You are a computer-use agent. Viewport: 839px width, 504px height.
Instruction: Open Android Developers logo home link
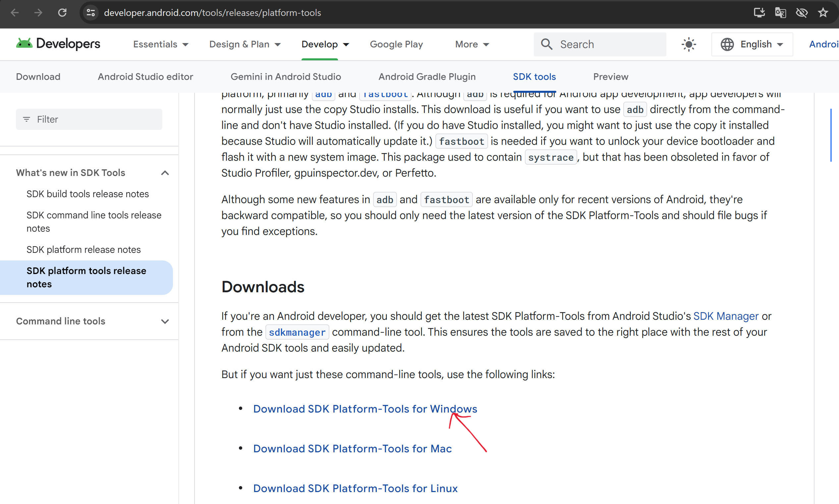pos(58,44)
